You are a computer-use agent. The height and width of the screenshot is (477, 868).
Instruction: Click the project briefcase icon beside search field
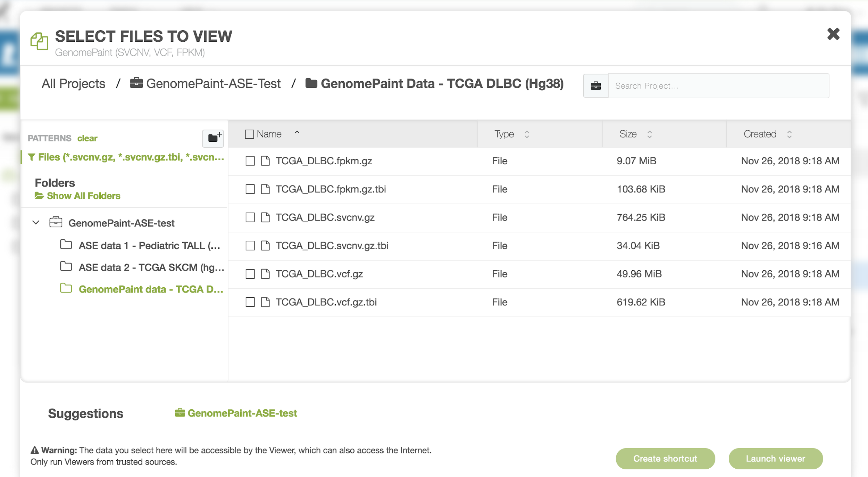click(x=596, y=85)
